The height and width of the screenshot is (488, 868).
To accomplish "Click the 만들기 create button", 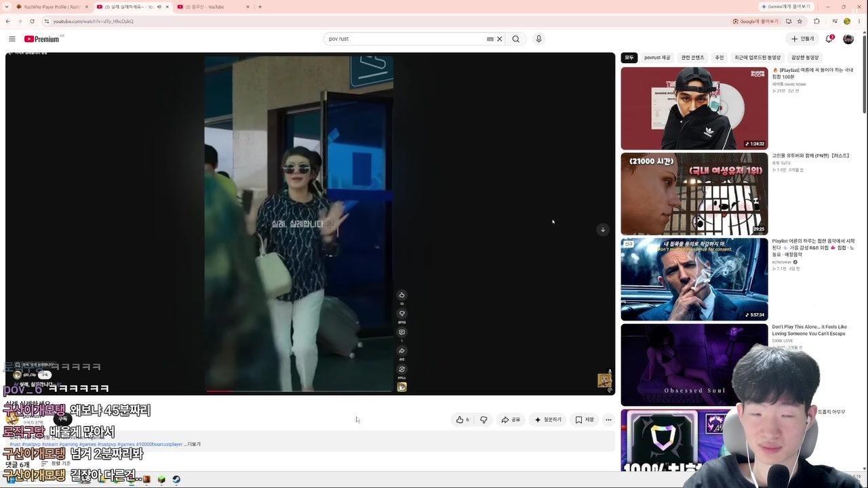I will (x=802, y=39).
